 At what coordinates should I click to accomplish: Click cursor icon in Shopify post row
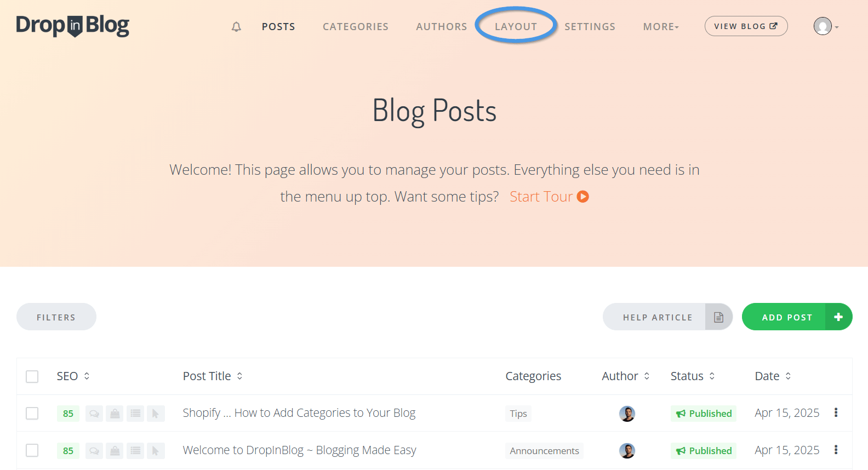(156, 414)
